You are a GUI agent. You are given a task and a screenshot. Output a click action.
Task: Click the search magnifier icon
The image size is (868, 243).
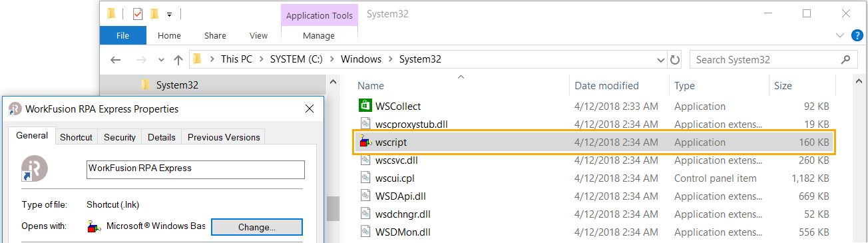pos(845,59)
